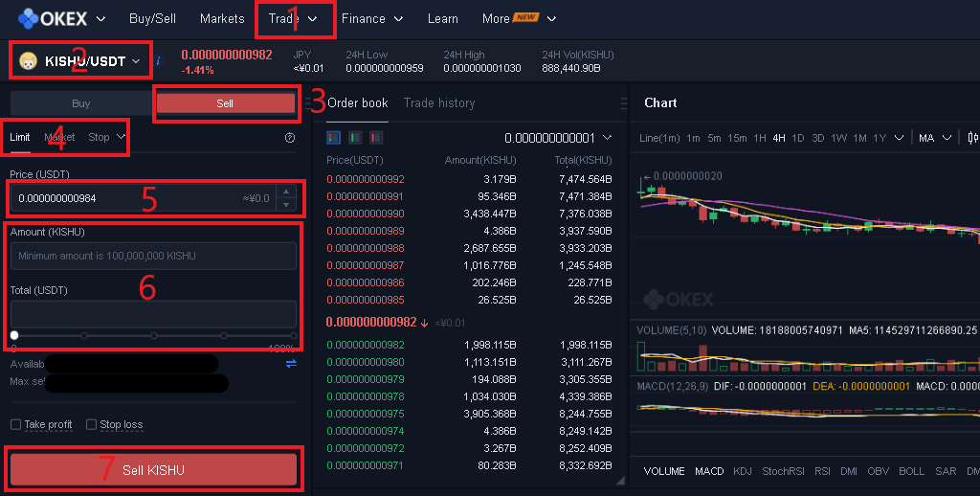Select the KDJ indicator tab
Image resolution: width=980 pixels, height=496 pixels.
pyautogui.click(x=743, y=471)
